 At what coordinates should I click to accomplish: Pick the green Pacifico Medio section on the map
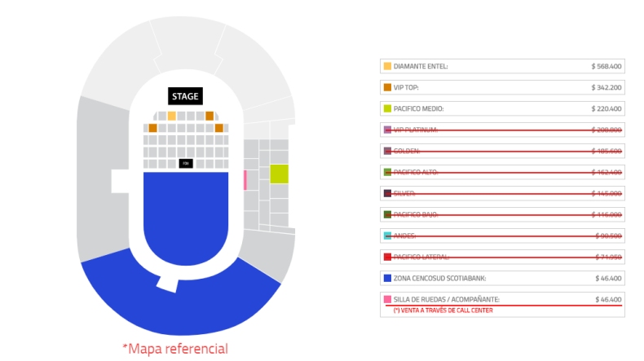point(279,174)
